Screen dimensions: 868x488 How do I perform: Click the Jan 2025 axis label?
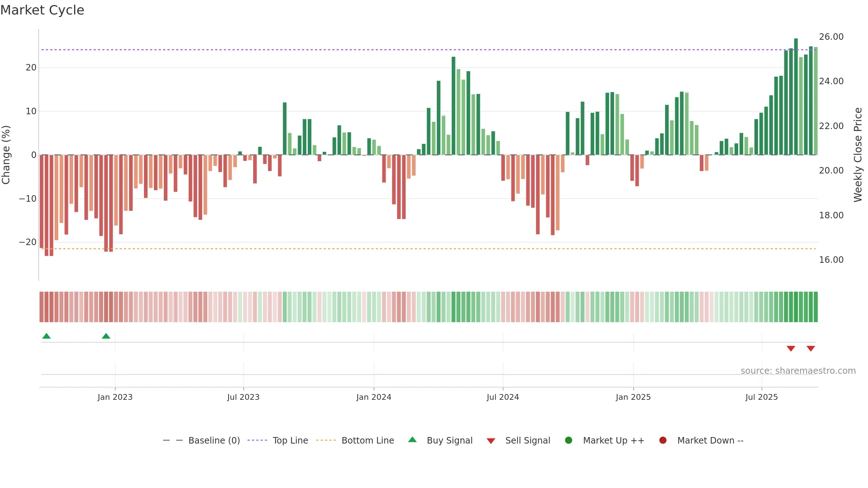(x=634, y=397)
